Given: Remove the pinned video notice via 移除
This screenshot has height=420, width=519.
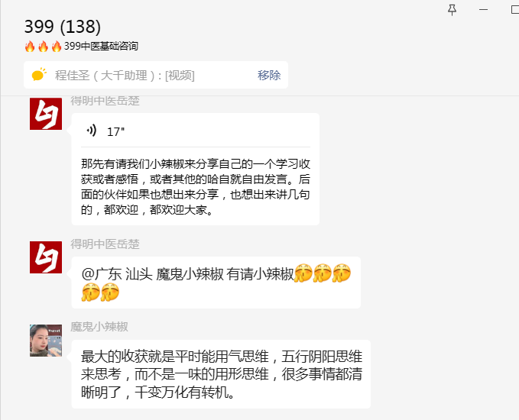Looking at the screenshot, I should coord(269,75).
